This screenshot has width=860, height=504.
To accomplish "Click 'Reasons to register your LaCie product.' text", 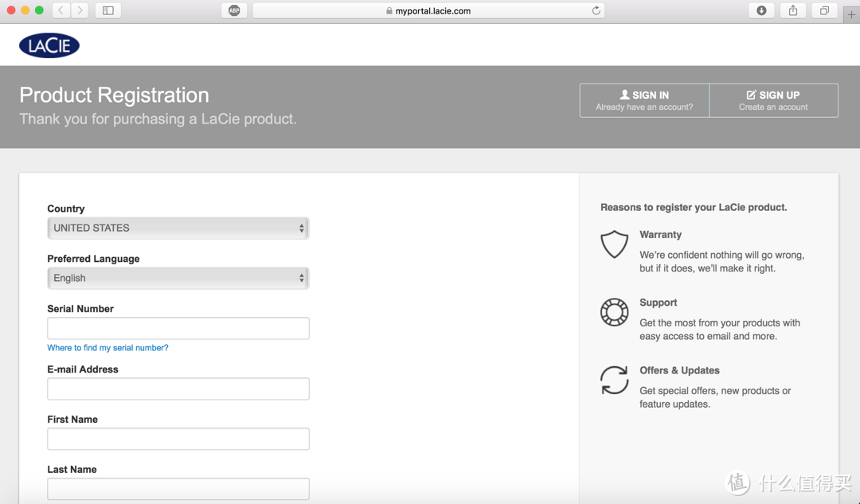I will (x=694, y=207).
